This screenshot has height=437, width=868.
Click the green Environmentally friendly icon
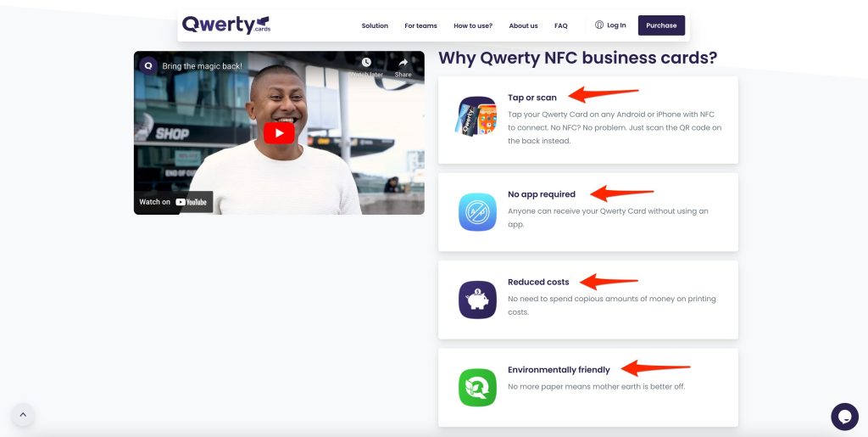(x=477, y=387)
